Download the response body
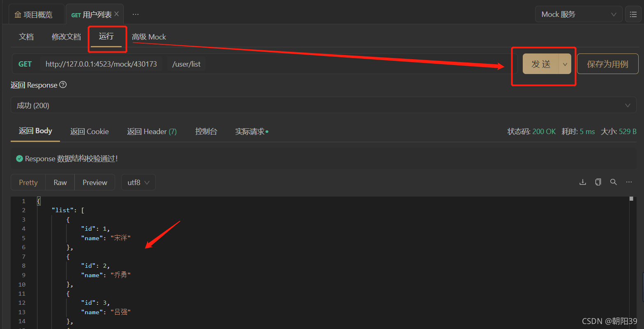 point(582,182)
